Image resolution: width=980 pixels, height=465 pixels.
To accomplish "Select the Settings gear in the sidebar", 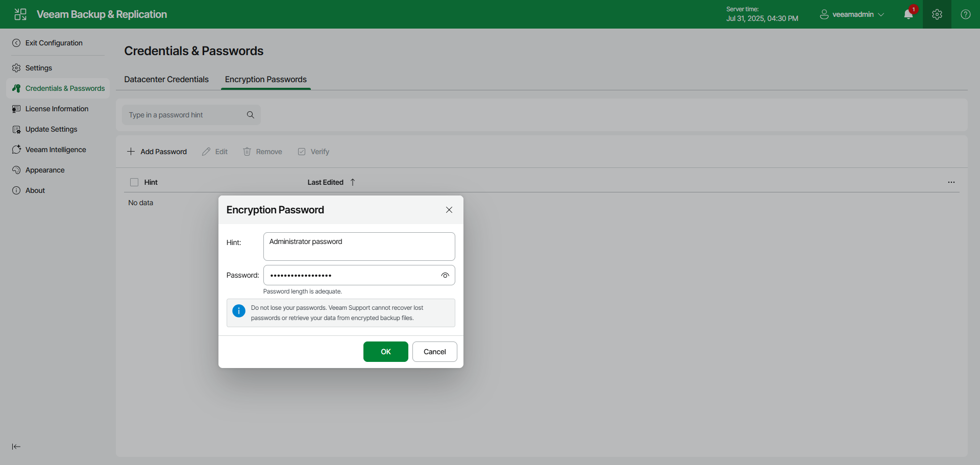I will tap(38, 68).
